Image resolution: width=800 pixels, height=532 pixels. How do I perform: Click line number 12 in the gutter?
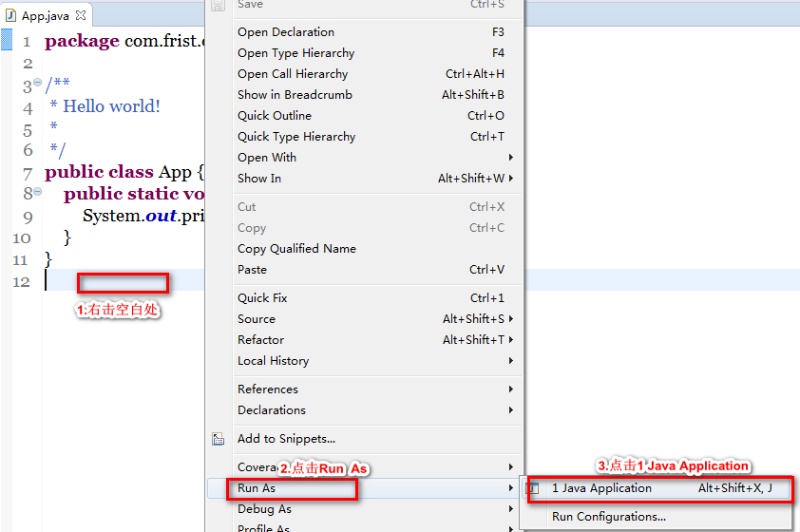(22, 282)
